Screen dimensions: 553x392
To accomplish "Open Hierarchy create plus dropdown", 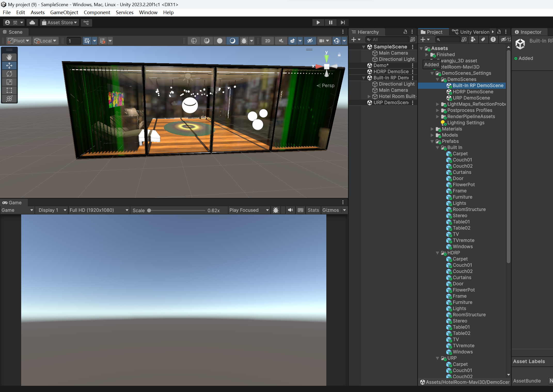I will [356, 39].
